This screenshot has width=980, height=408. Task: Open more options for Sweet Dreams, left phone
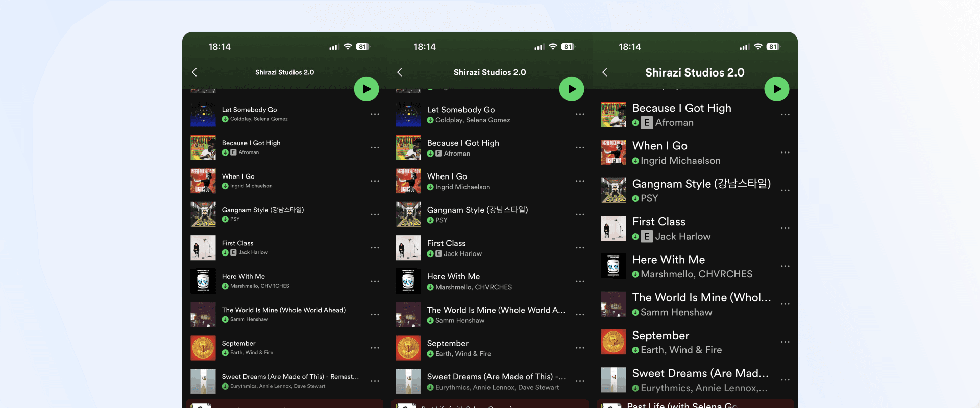(x=375, y=381)
